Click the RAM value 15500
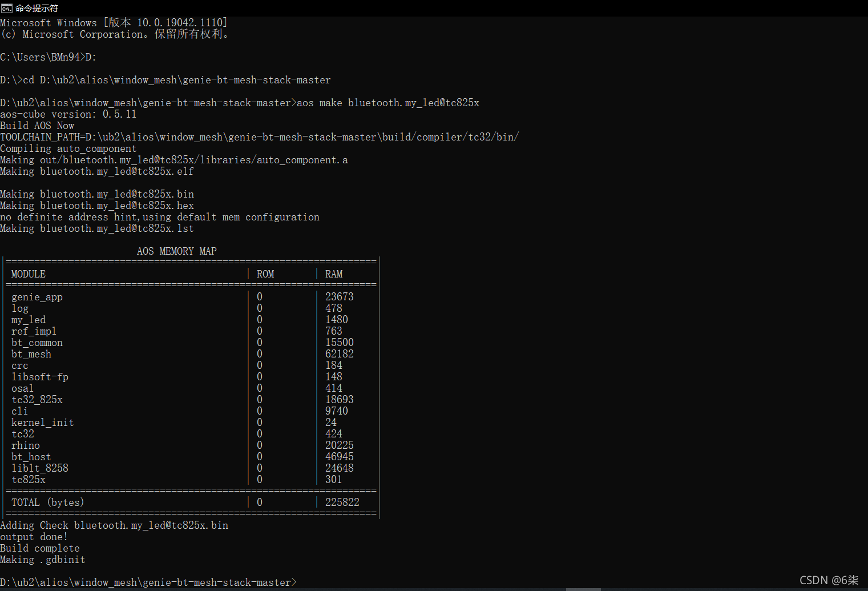Viewport: 868px width, 591px height. click(340, 343)
